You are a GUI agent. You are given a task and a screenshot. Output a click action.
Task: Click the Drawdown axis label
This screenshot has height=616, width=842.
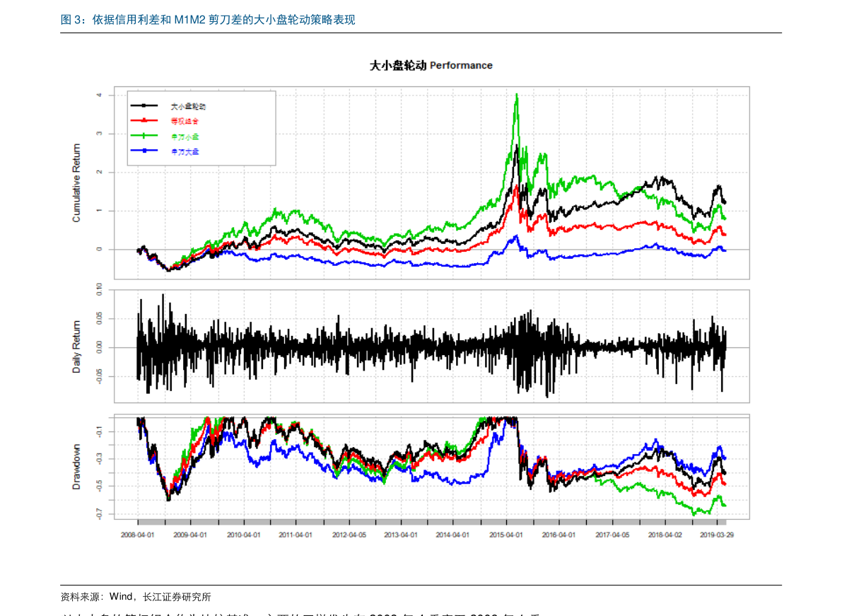(77, 467)
